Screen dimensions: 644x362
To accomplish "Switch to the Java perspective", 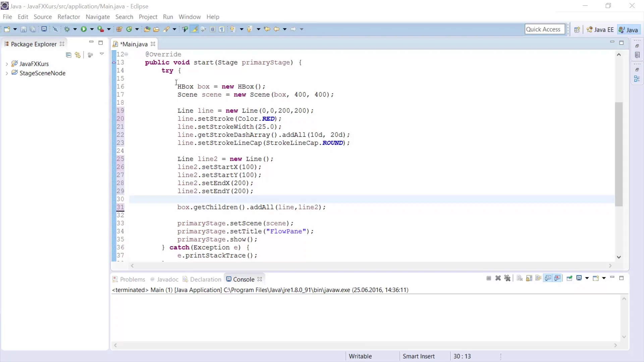I will [629, 29].
